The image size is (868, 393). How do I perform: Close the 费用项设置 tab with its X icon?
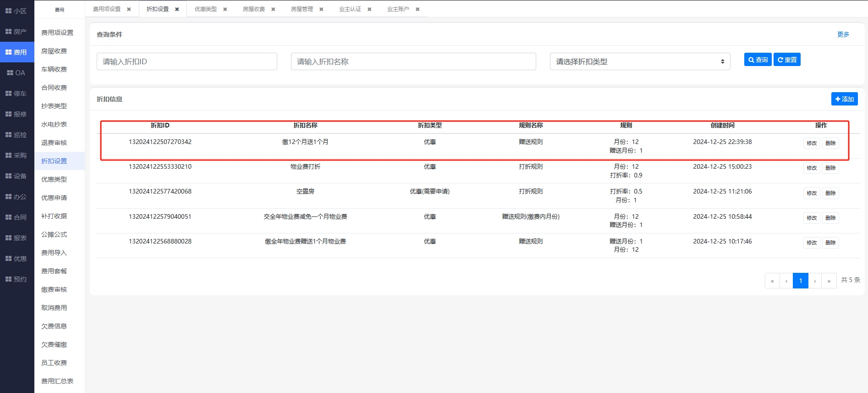[x=129, y=9]
